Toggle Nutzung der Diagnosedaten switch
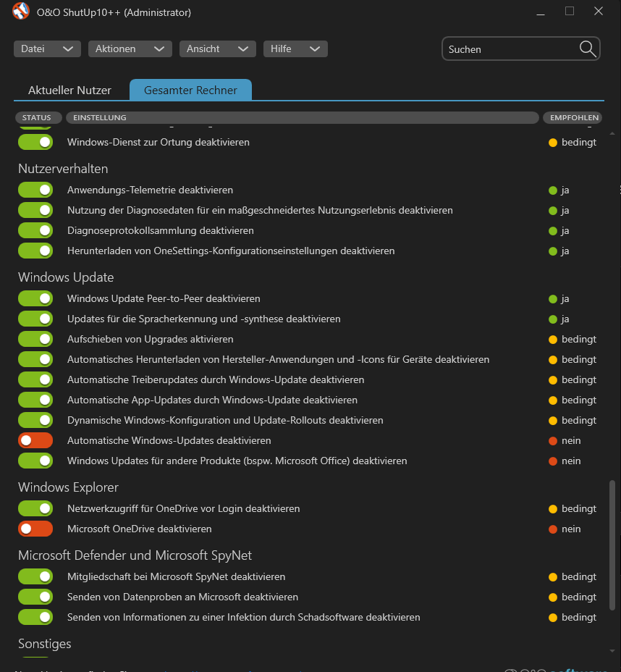This screenshot has height=672, width=621. coord(35,211)
